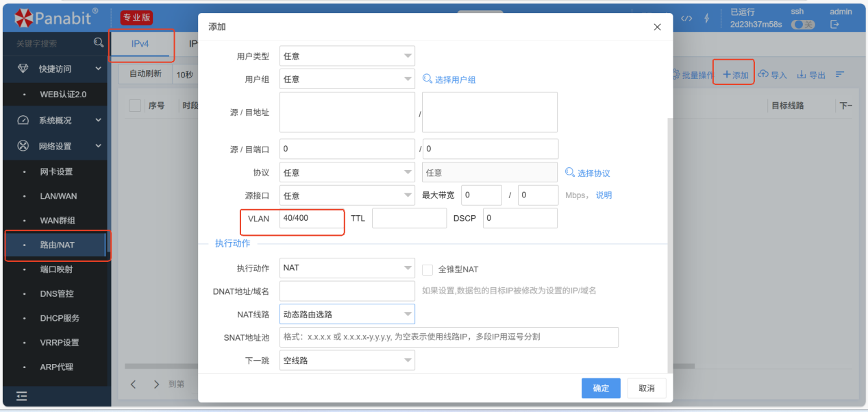The image size is (868, 412).
Task: Open the 执行动作 NAT dropdown
Action: pos(347,269)
